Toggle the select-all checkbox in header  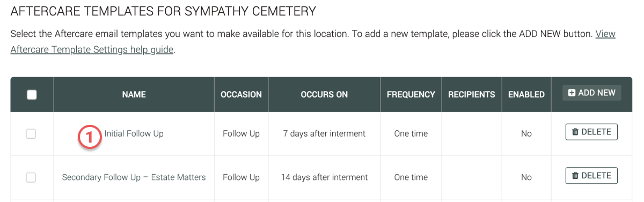point(32,95)
